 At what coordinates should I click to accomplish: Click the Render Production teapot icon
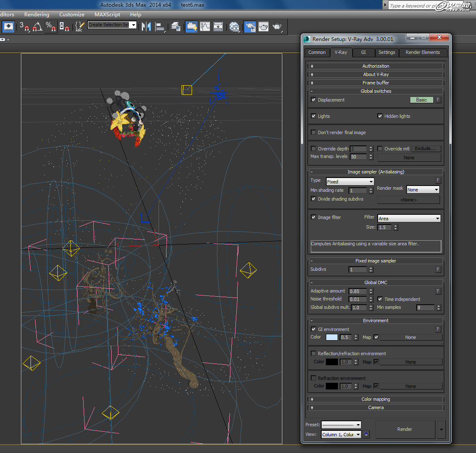click(x=277, y=27)
